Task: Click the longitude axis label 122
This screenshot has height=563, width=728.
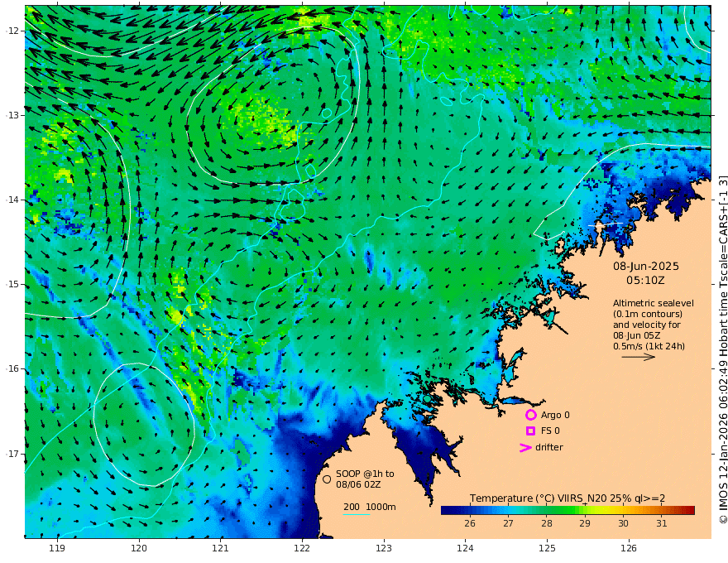Action: click(x=302, y=549)
